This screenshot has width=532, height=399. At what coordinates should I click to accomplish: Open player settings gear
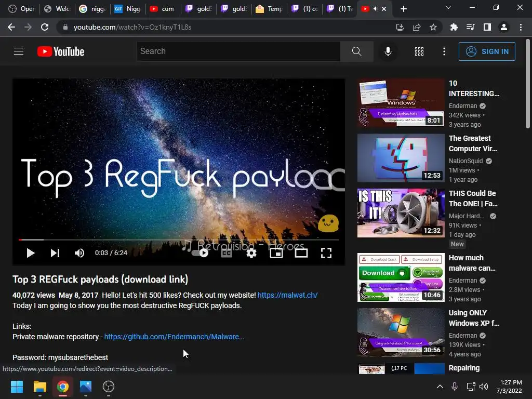251,253
